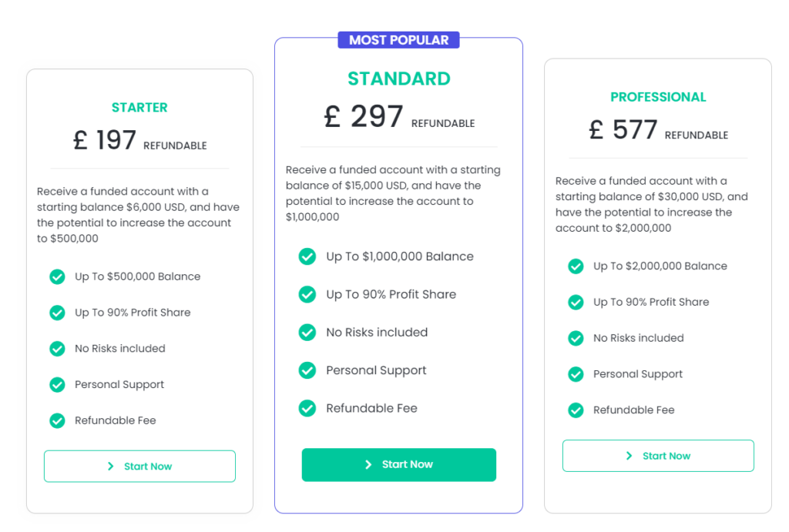Click Professional's Personal Support check icon
The image size is (789, 532).
pyautogui.click(x=576, y=374)
